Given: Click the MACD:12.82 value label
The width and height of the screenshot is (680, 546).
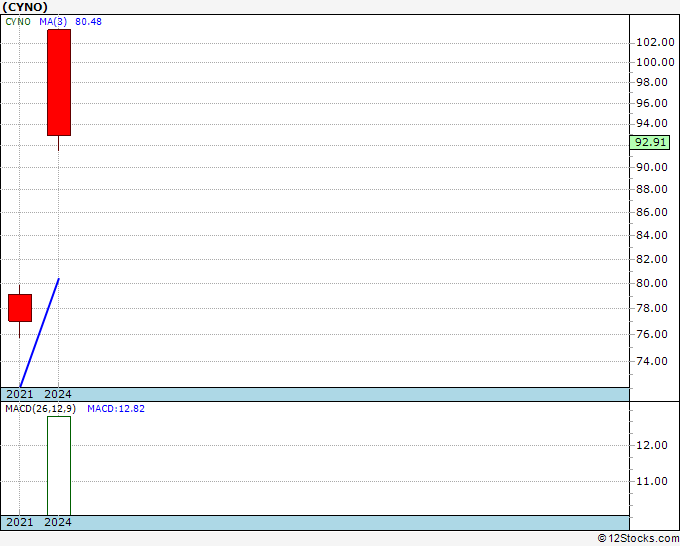Looking at the screenshot, I should point(116,409).
